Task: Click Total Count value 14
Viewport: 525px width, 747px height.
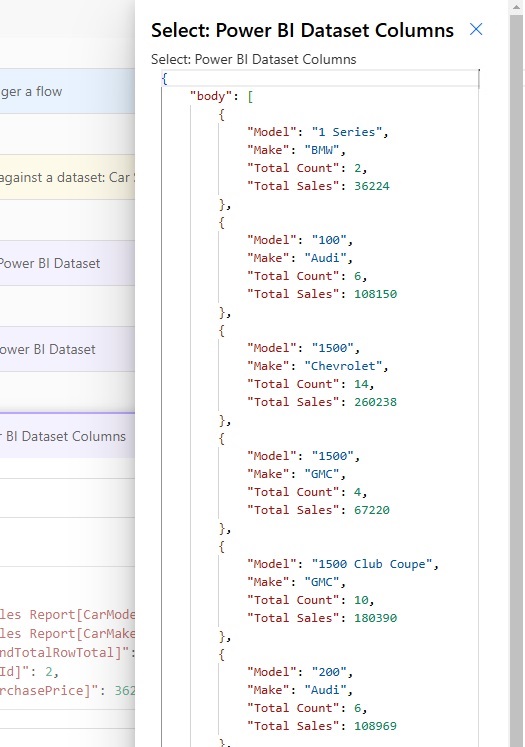Action: tap(361, 384)
